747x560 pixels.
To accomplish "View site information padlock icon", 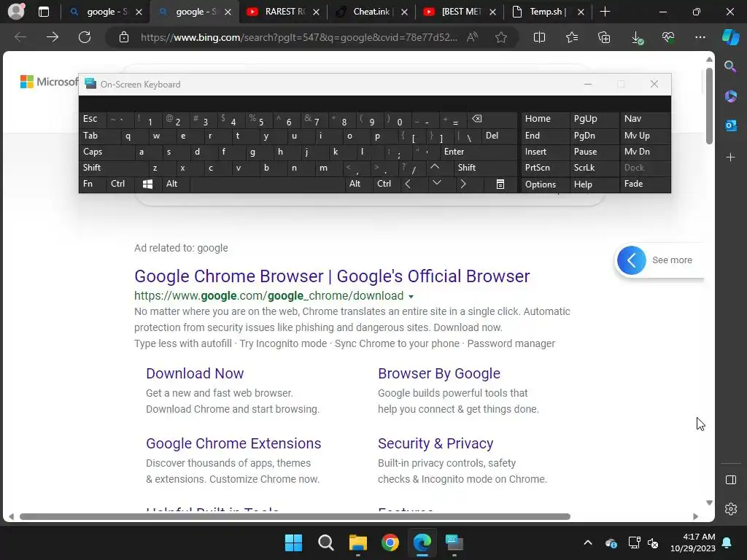I will (124, 37).
